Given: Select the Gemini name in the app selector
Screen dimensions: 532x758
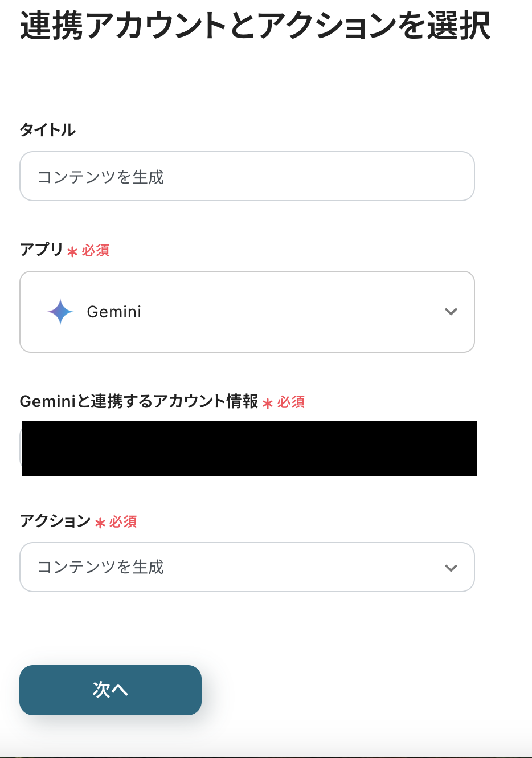Looking at the screenshot, I should [x=114, y=312].
